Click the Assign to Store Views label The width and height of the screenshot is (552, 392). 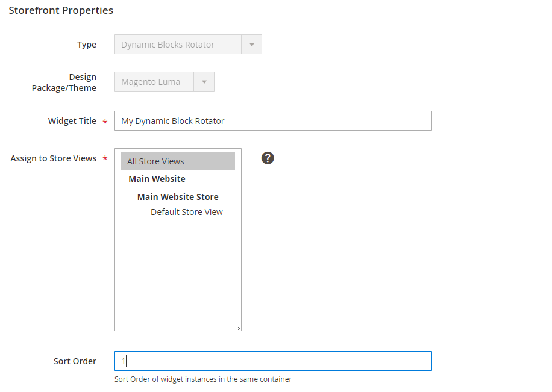pyautogui.click(x=53, y=158)
